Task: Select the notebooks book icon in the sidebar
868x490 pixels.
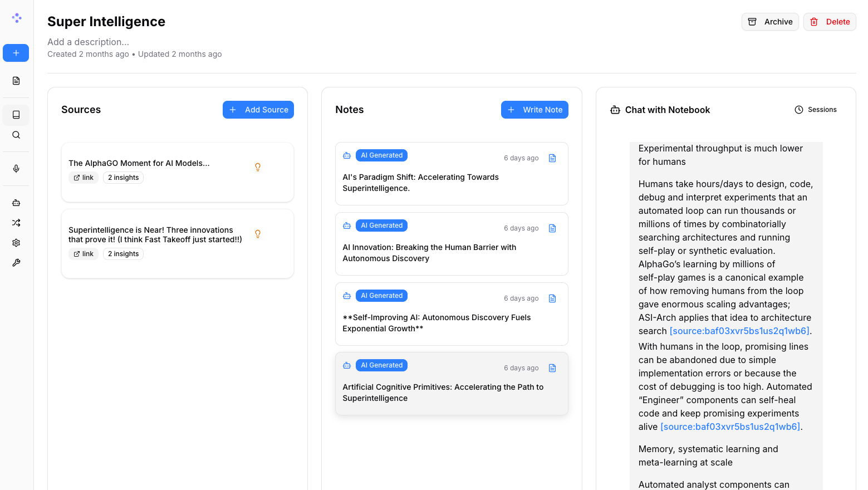Action: [16, 115]
